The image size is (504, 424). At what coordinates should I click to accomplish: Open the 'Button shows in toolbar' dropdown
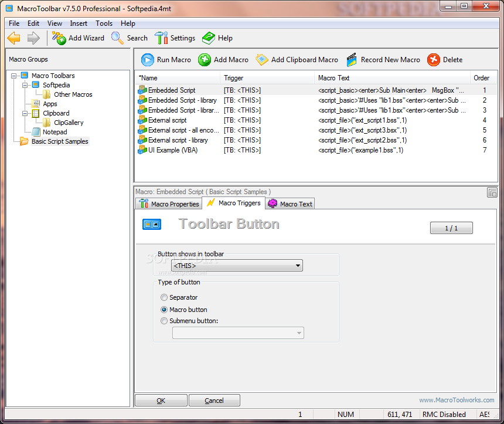coord(237,266)
